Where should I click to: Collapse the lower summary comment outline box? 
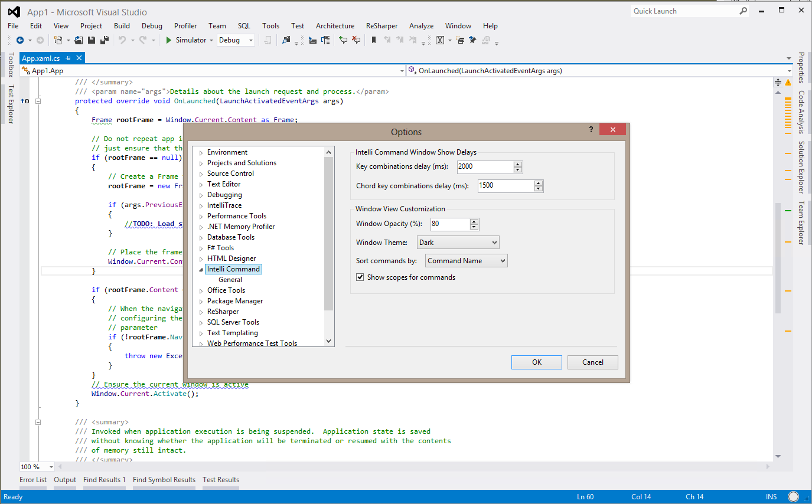tap(38, 422)
